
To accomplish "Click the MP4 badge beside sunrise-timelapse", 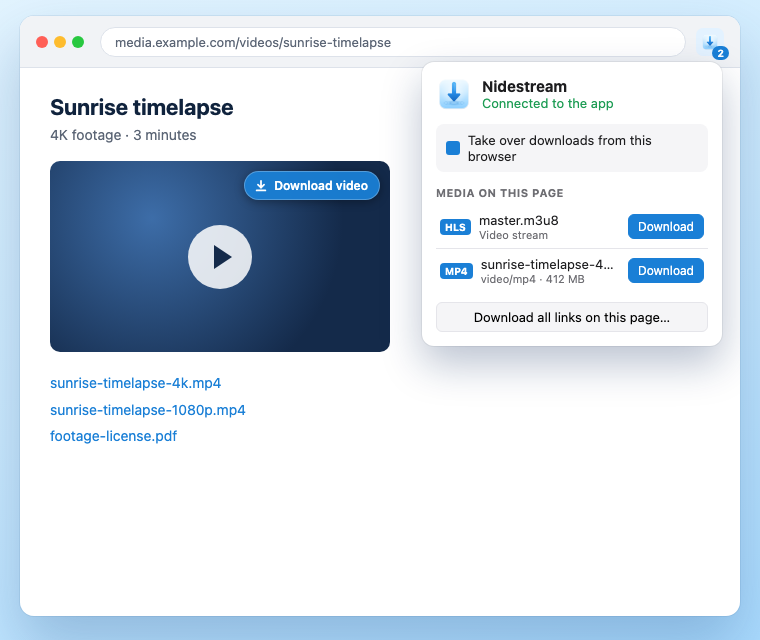I will 456,271.
